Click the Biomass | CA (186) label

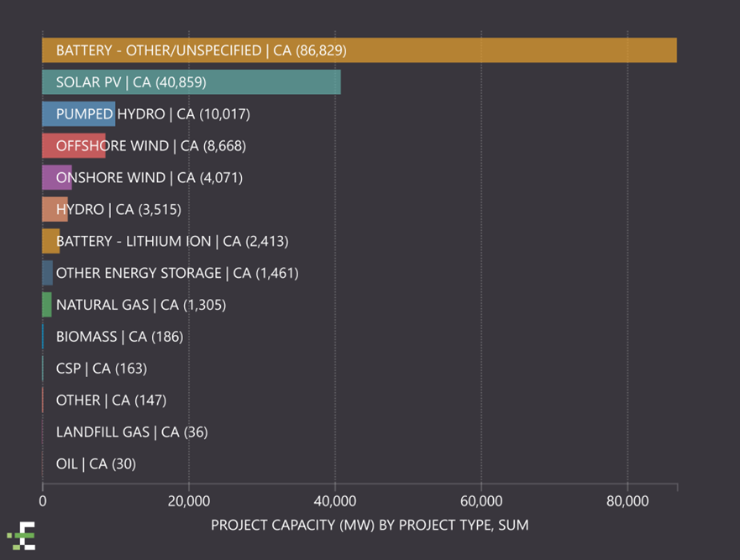119,337
